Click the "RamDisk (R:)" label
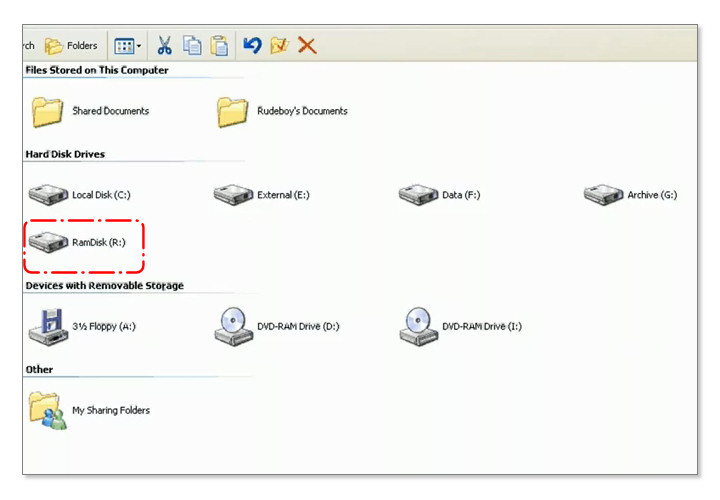Screen dimensions: 720x500 [x=99, y=242]
